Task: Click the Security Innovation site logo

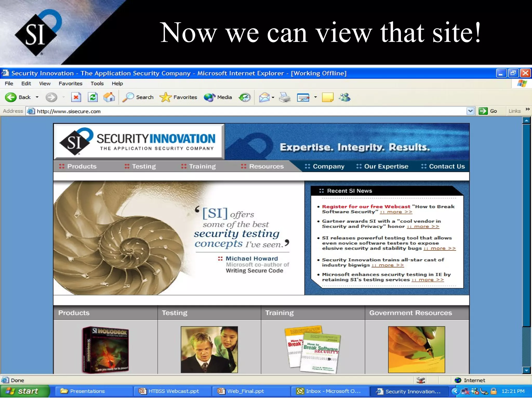Action: (x=139, y=142)
